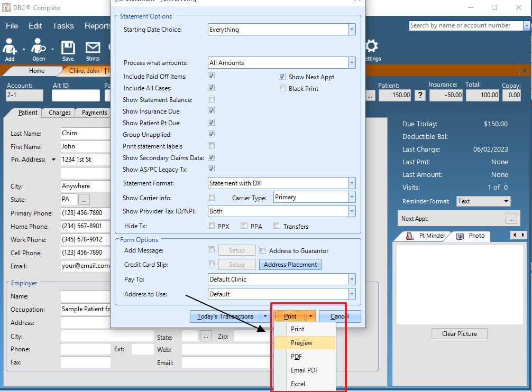The image size is (532, 392).
Task: Click the Address Placement button
Action: 290,265
